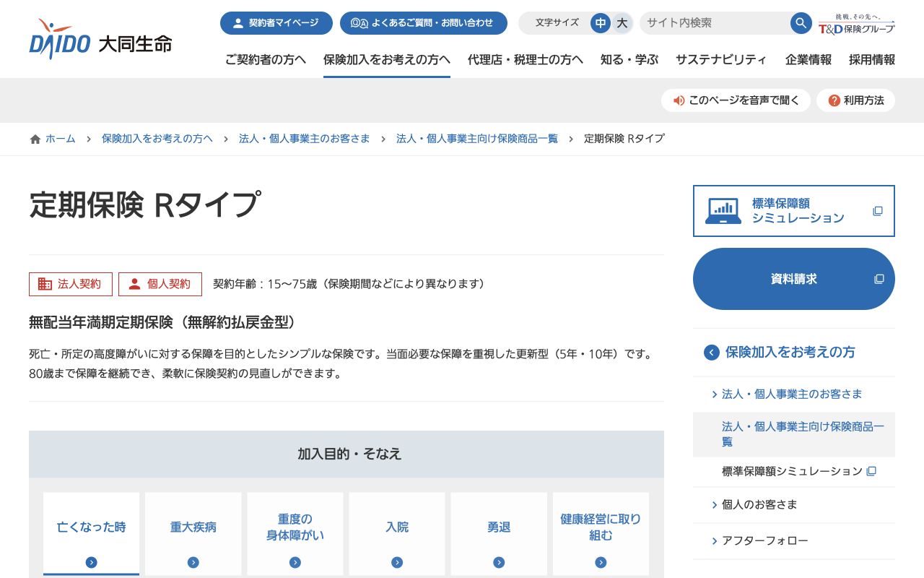
Task: Click laptop chart icon in simulation banner
Action: (x=723, y=211)
